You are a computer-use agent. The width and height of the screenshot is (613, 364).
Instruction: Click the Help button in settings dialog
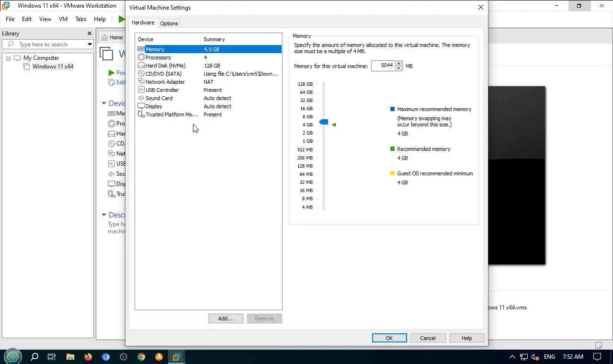tap(467, 338)
